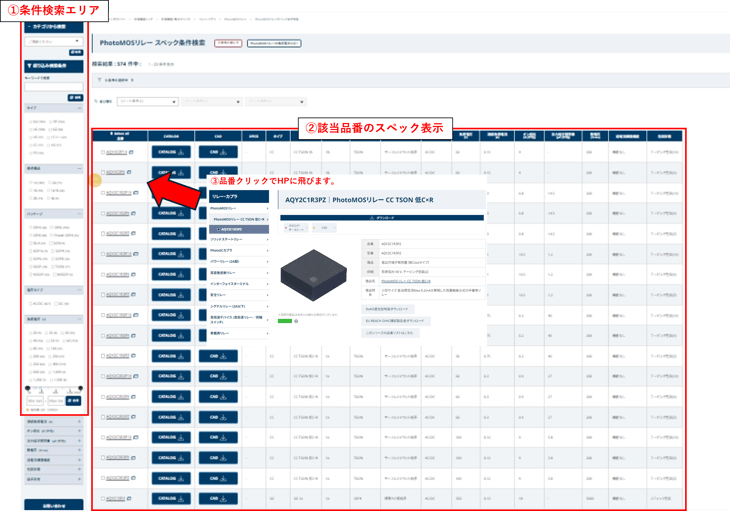Viewport: 730px width, 511px height.
Task: Download CAD data for AQY2C1R6PZ
Action: pos(218,356)
